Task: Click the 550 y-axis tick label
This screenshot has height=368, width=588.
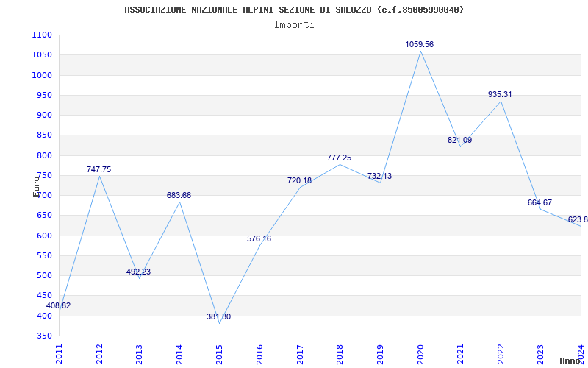Action: click(x=45, y=255)
